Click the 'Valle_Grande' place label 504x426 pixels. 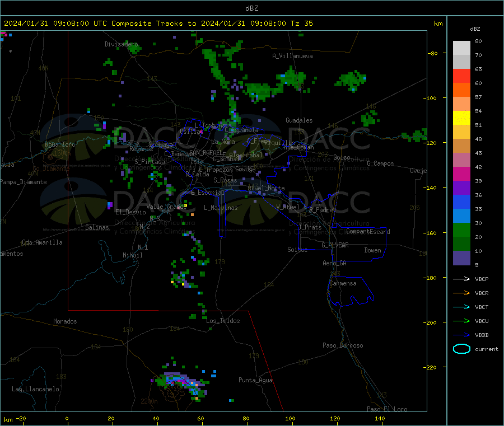pos(166,207)
